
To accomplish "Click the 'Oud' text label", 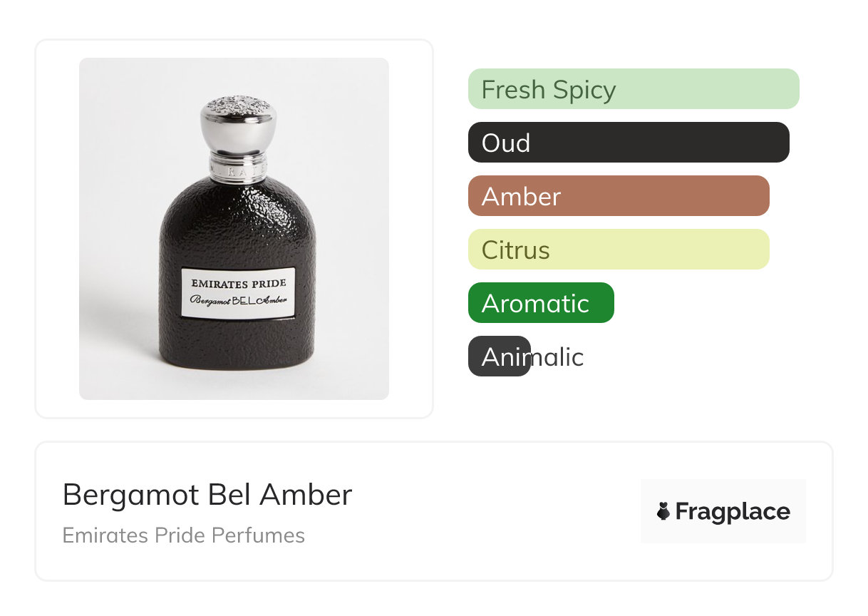I will 505,143.
